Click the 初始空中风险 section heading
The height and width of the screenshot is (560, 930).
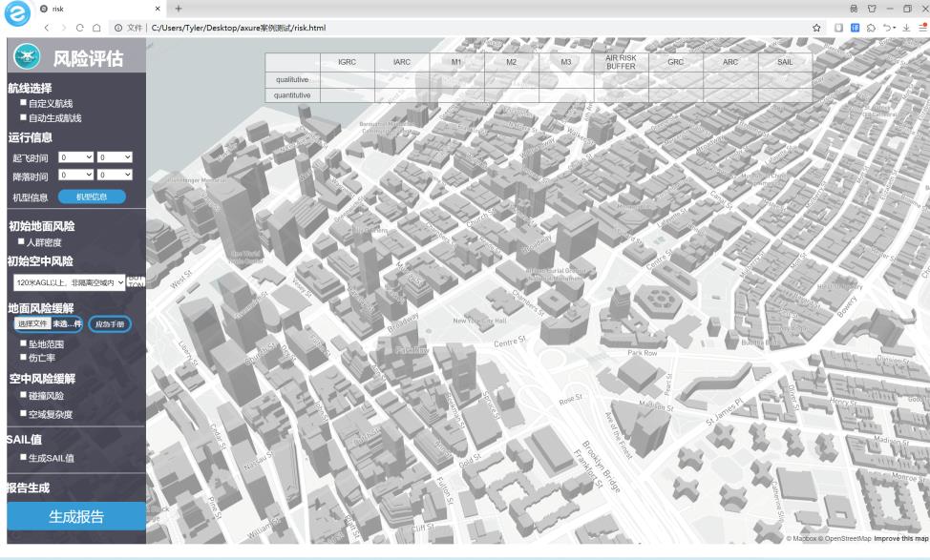[40, 260]
